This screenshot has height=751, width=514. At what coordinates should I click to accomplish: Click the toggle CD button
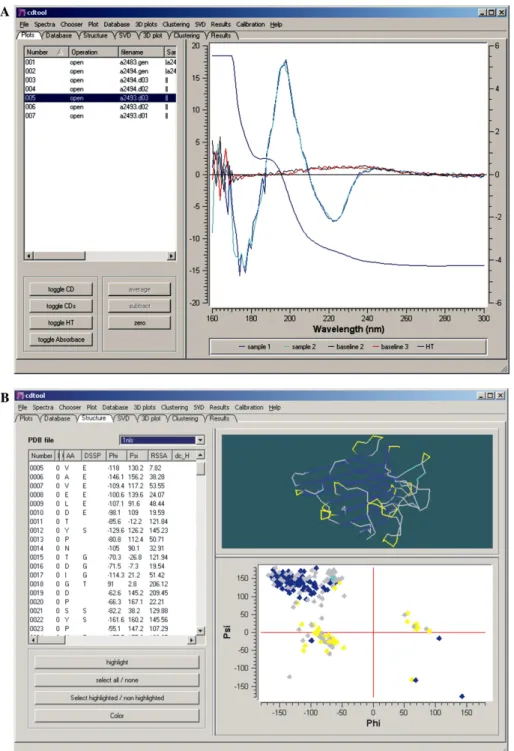coord(61,289)
